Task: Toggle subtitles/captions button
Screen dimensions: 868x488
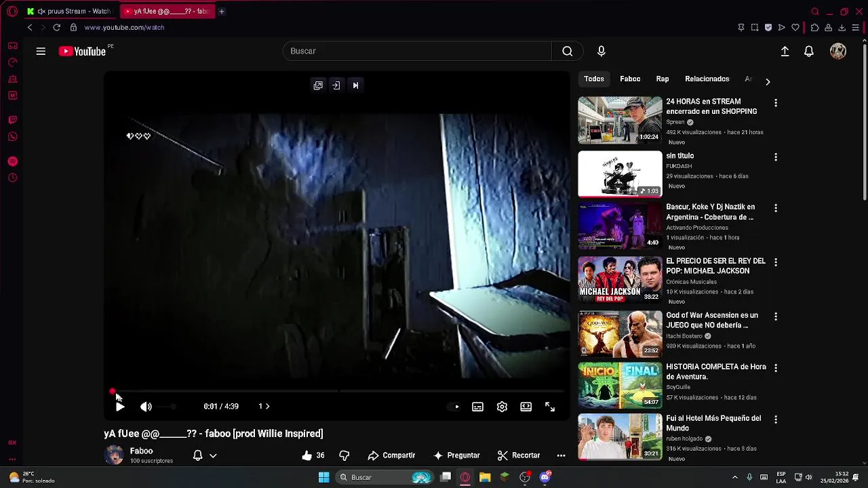Action: [x=477, y=407]
